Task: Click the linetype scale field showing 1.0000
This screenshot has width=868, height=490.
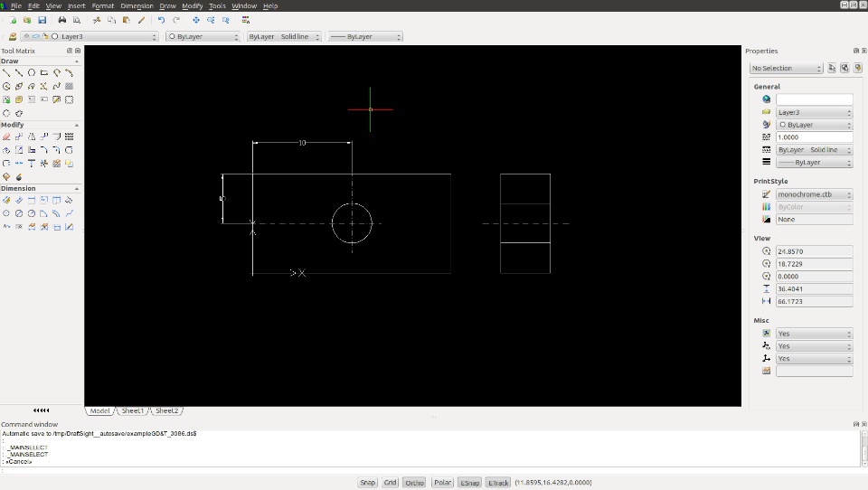Action: (x=814, y=137)
